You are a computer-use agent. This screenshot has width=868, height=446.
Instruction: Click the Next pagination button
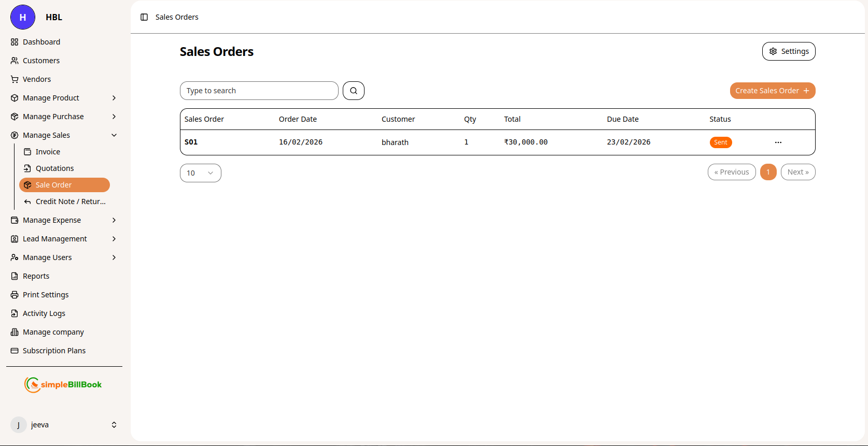click(x=797, y=172)
